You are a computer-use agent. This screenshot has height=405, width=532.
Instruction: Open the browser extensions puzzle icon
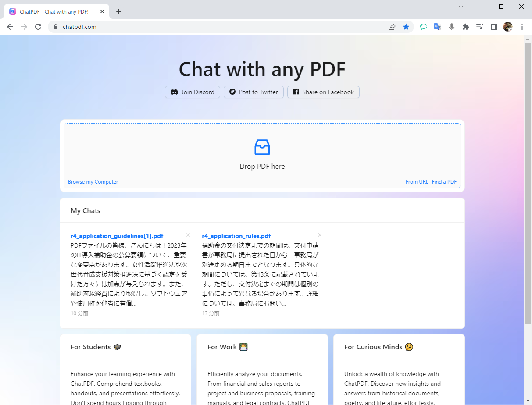(x=466, y=27)
